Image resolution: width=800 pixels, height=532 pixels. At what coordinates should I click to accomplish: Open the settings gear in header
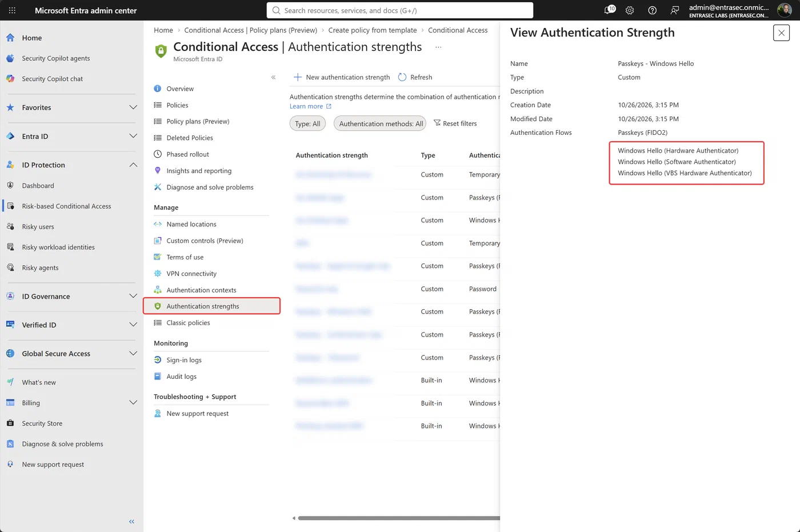point(630,10)
